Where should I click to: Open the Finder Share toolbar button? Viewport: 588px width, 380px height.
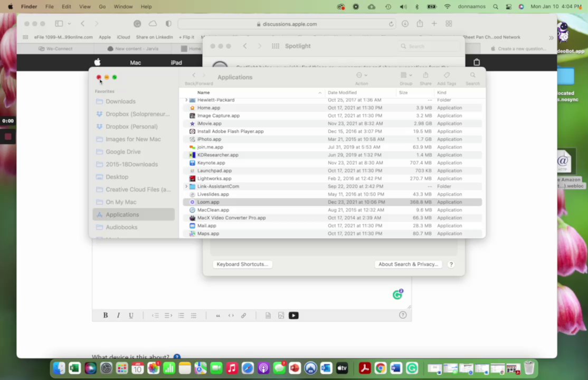[425, 75]
